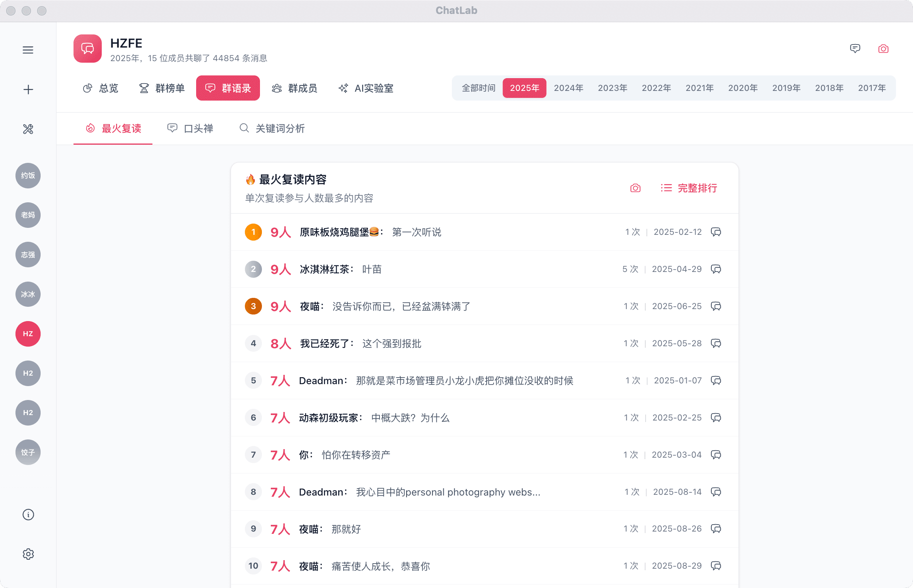The width and height of the screenshot is (913, 588).
Task: Switch to the 口头禅 tab
Action: 191,128
